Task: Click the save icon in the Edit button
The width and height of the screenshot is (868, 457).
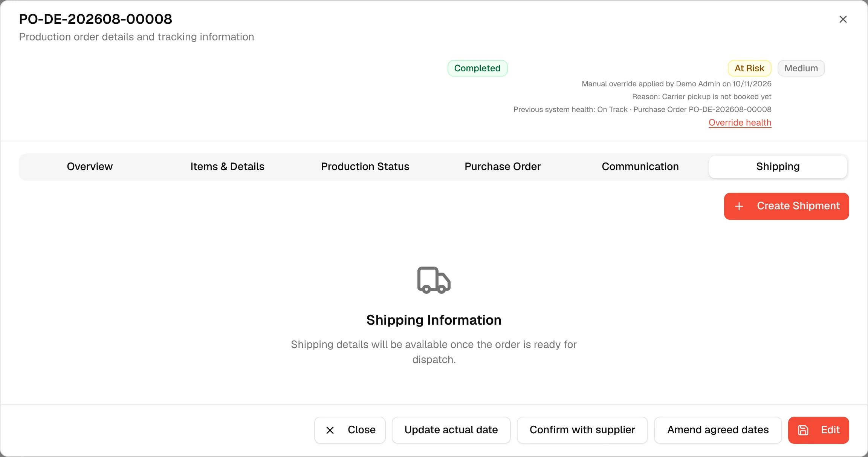Action: tap(803, 430)
